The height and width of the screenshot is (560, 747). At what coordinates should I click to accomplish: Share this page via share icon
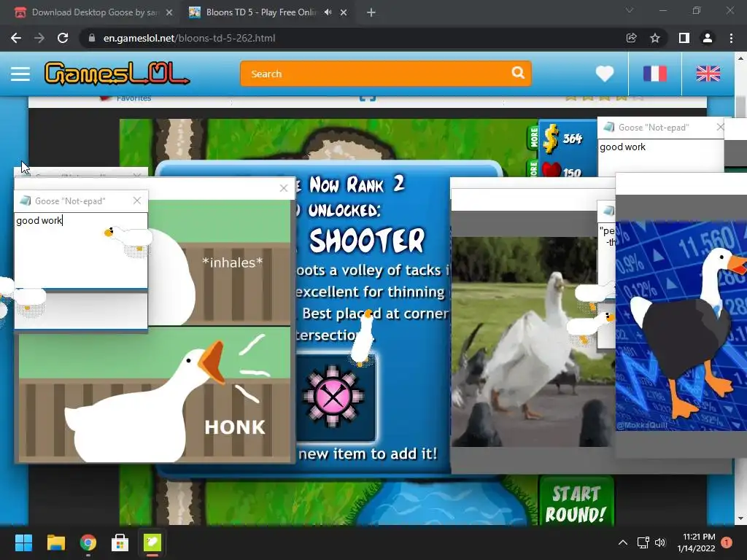pyautogui.click(x=631, y=38)
